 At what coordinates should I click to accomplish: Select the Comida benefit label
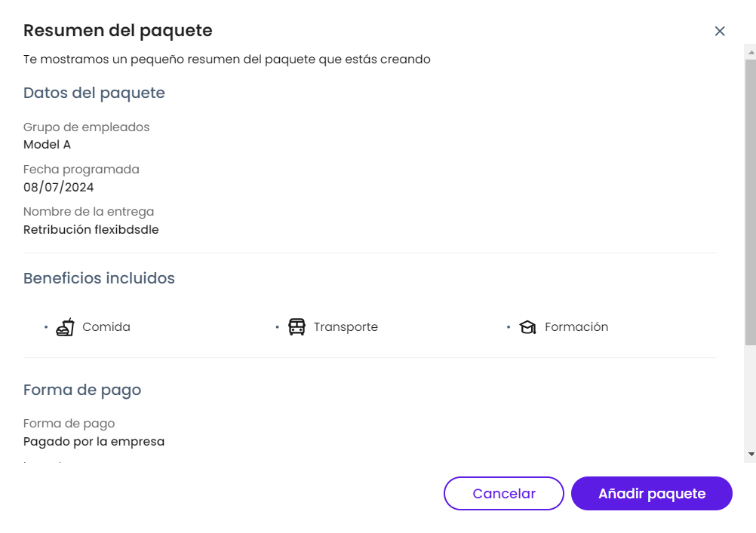tap(106, 327)
